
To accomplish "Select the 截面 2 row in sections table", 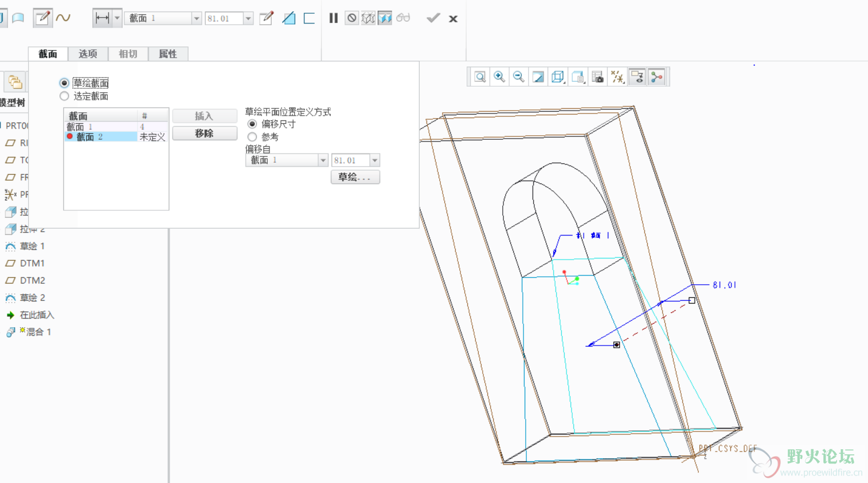I will (116, 137).
